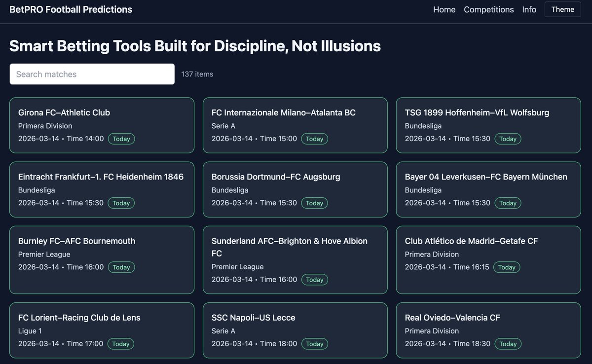Screen dimensions: 592x364
Task: Open the Eintracht Frankfurt–1. FC Heidenheim 1846 match
Action: coord(102,189)
